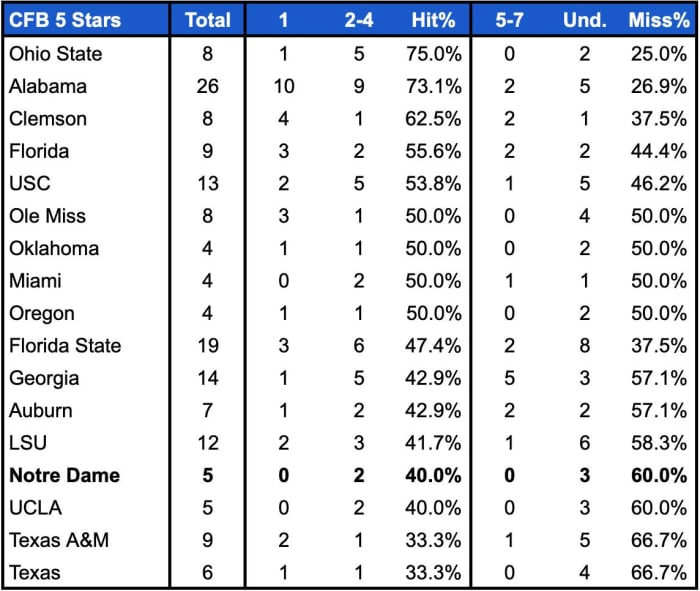700x591 pixels.
Task: Click the 'Hit%' column header
Action: coord(432,19)
